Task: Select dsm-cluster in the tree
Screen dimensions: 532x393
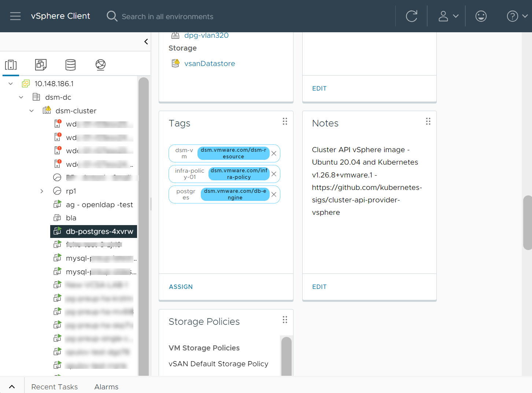Action: 76,111
